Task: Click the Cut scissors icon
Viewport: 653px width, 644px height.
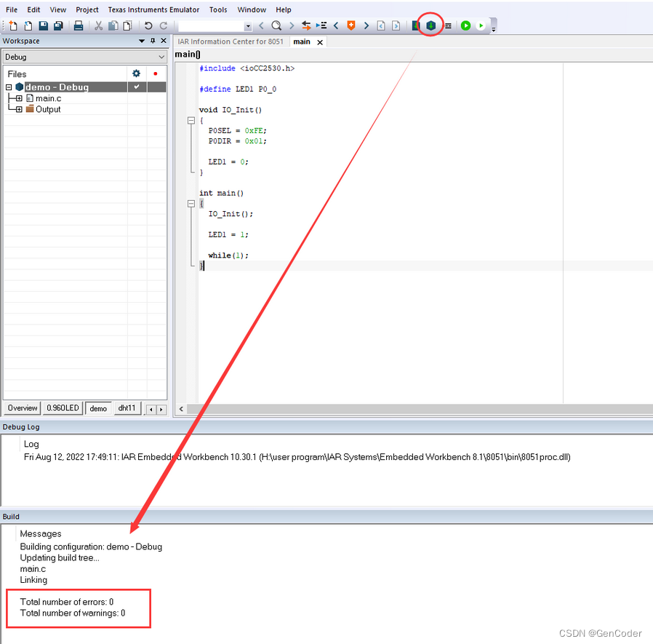Action: 98,26
